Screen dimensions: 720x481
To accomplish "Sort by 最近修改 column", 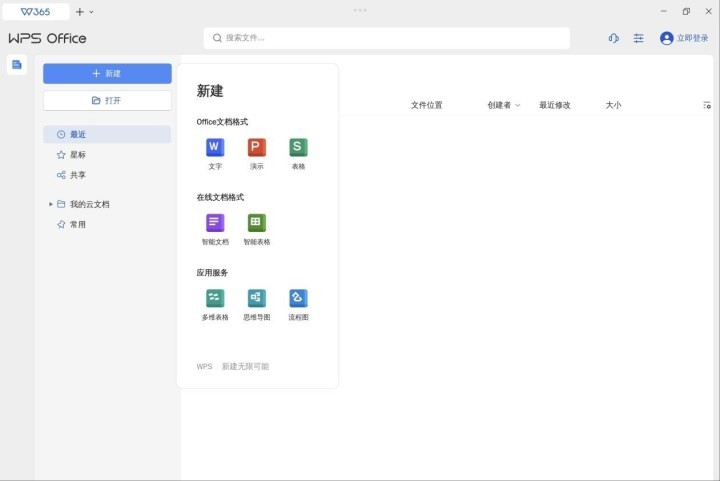I will point(555,105).
